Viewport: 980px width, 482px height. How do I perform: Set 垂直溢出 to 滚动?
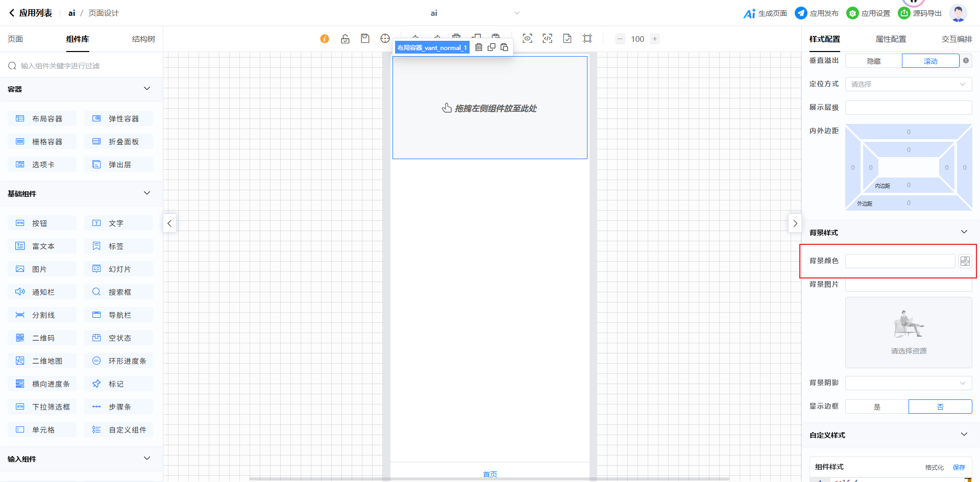(x=930, y=61)
